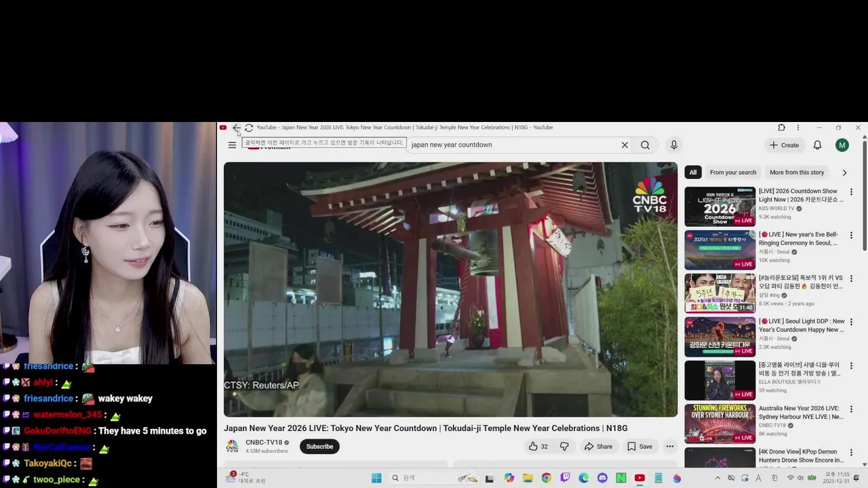Open Discord from the taskbar
The width and height of the screenshot is (868, 488).
point(602,478)
